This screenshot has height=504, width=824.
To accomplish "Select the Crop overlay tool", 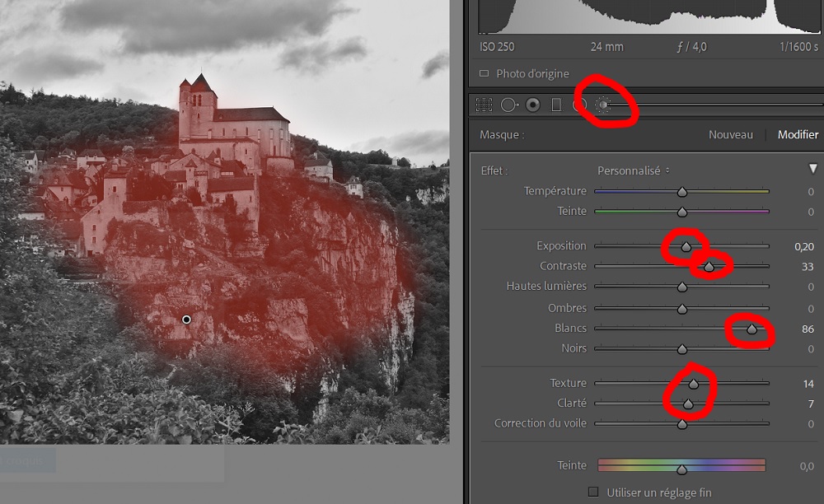I will pos(484,105).
